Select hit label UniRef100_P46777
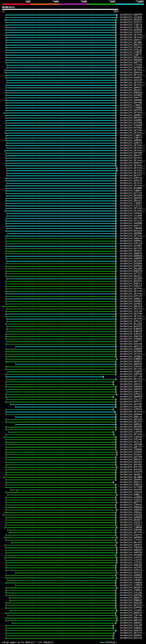The image size is (146, 644). [x=131, y=98]
